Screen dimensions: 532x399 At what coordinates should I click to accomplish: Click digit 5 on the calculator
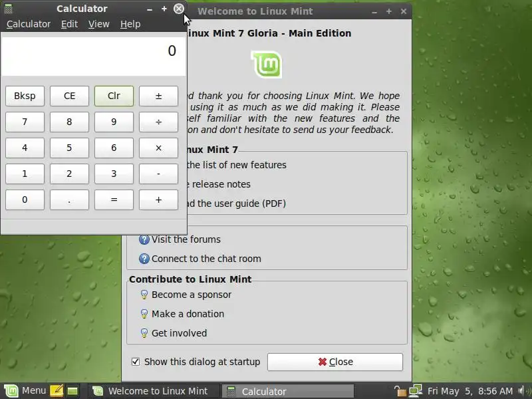(x=69, y=148)
